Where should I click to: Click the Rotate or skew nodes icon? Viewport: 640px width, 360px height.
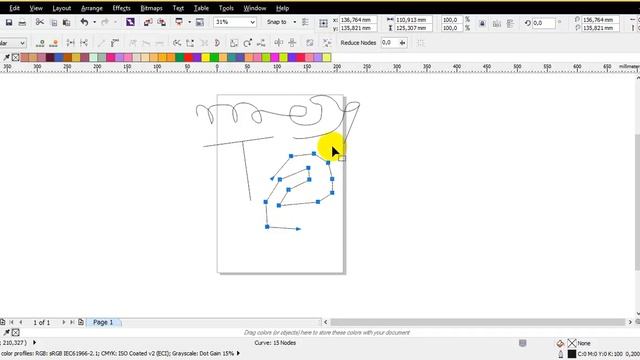[247, 43]
